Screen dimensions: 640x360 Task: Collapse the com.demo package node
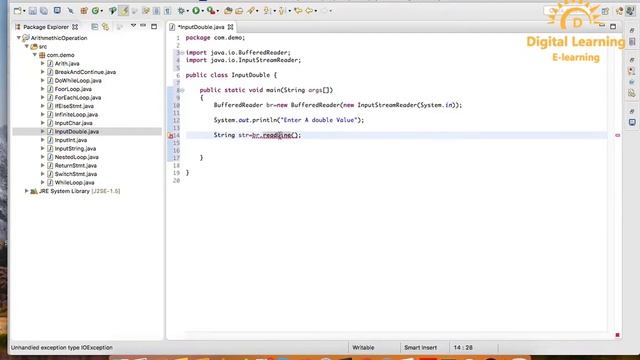tap(35, 55)
